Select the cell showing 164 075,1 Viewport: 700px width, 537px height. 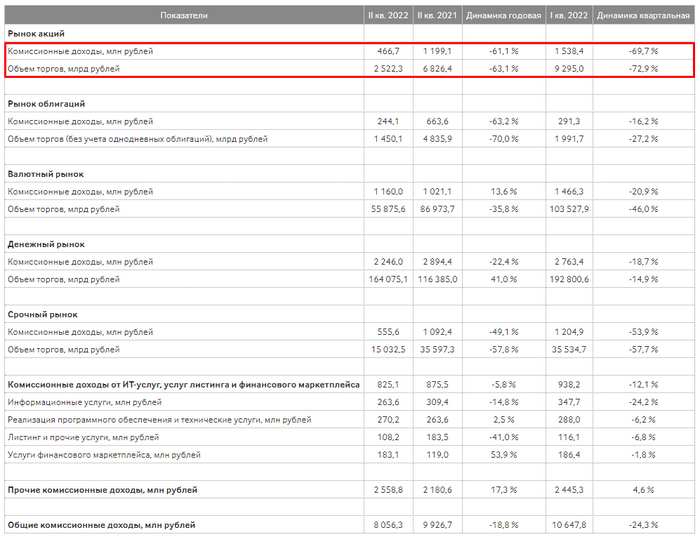[x=386, y=279]
